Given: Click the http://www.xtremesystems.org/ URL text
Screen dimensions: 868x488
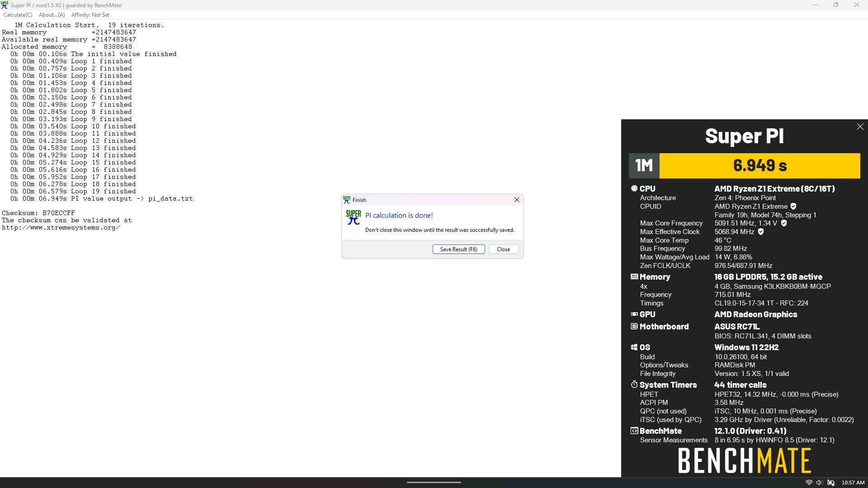Looking at the screenshot, I should click(61, 227).
